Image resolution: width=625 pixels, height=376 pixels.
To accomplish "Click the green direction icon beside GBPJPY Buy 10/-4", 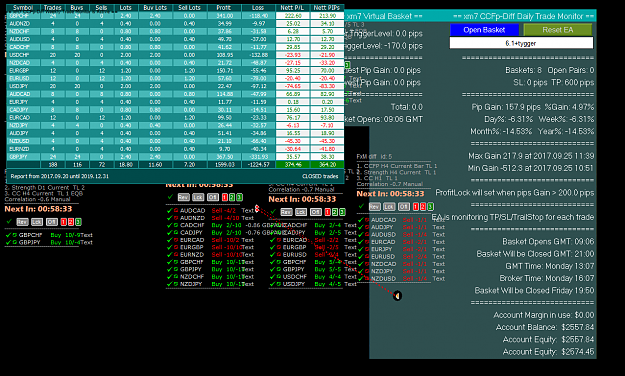I will 15,242.
